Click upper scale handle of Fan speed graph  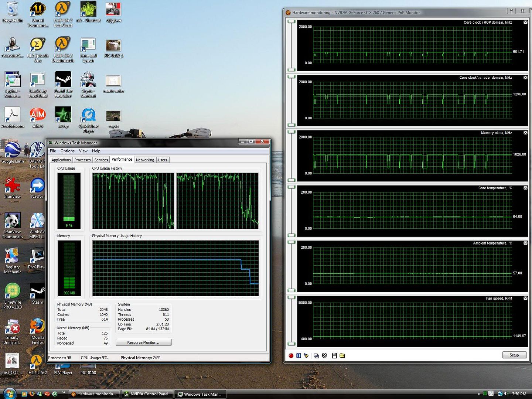[x=291, y=297]
